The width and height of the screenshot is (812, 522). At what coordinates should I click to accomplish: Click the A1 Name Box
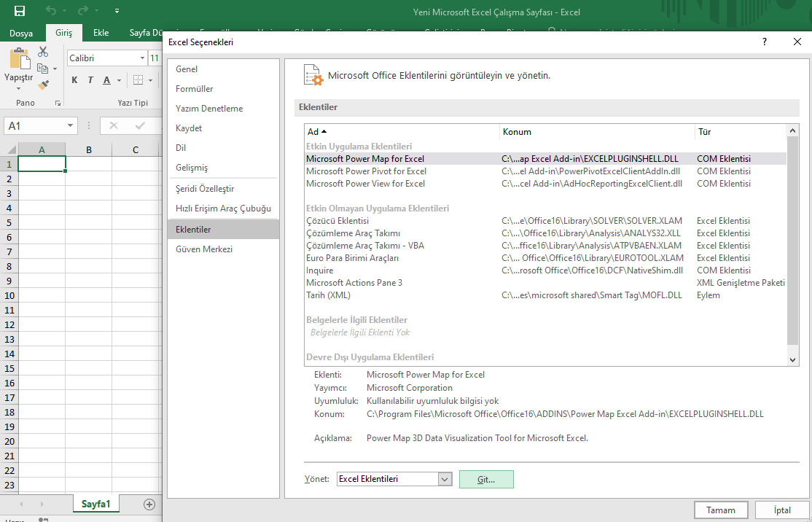[34, 126]
